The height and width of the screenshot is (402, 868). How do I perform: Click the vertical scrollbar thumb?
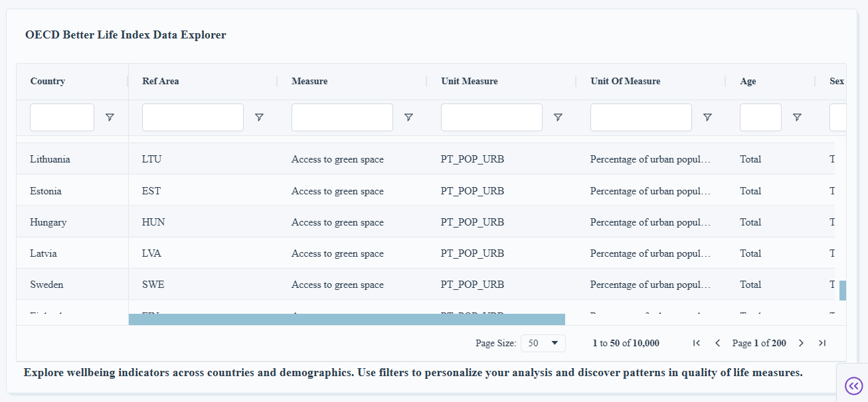pos(843,291)
